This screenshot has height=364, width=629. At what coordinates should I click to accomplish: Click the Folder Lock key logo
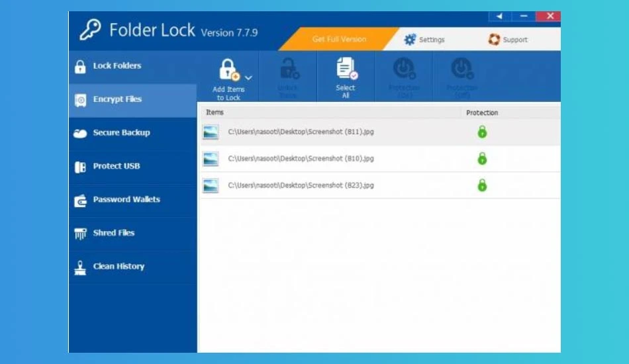point(90,30)
